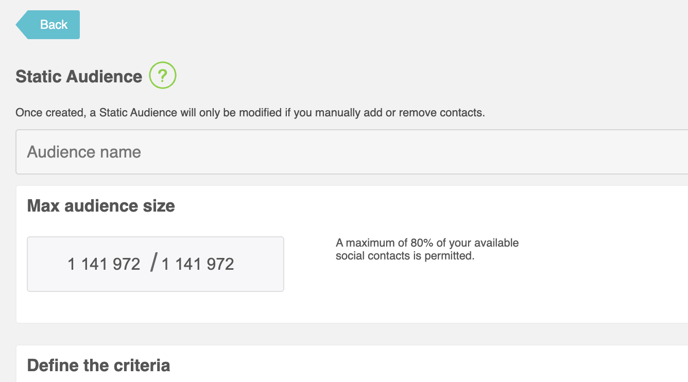Click the slash separator between audience numbers
688x382 pixels.
tap(153, 263)
